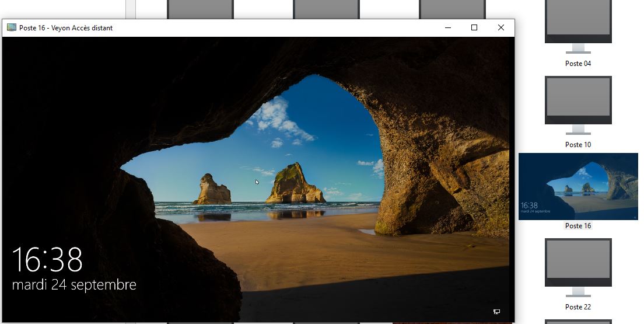This screenshot has height=324, width=644.
Task: Click the date mardi 24 septembre
Action: tap(74, 285)
